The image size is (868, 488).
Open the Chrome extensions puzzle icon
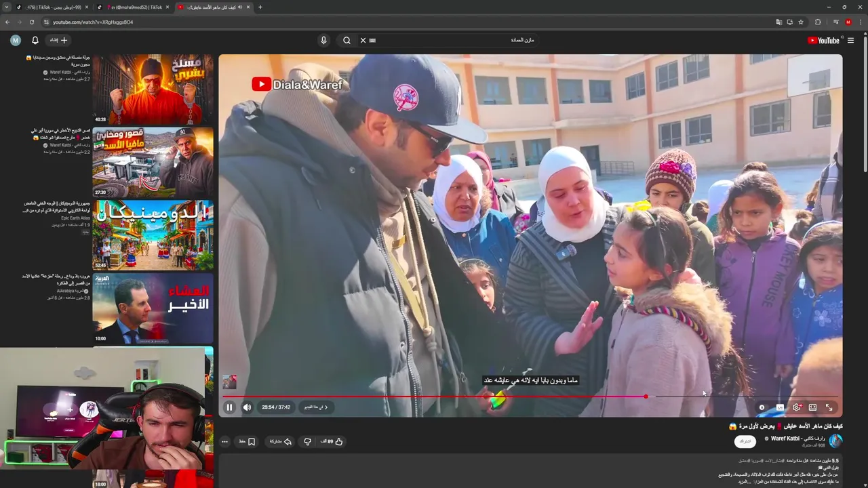(x=818, y=22)
